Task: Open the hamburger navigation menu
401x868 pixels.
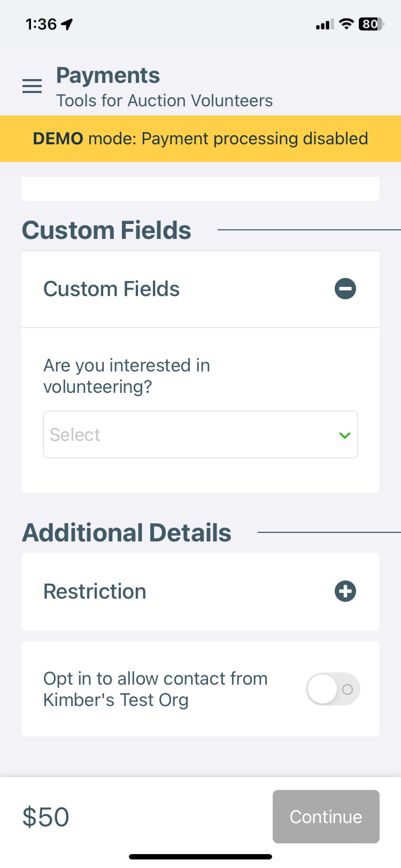Action: (x=32, y=86)
